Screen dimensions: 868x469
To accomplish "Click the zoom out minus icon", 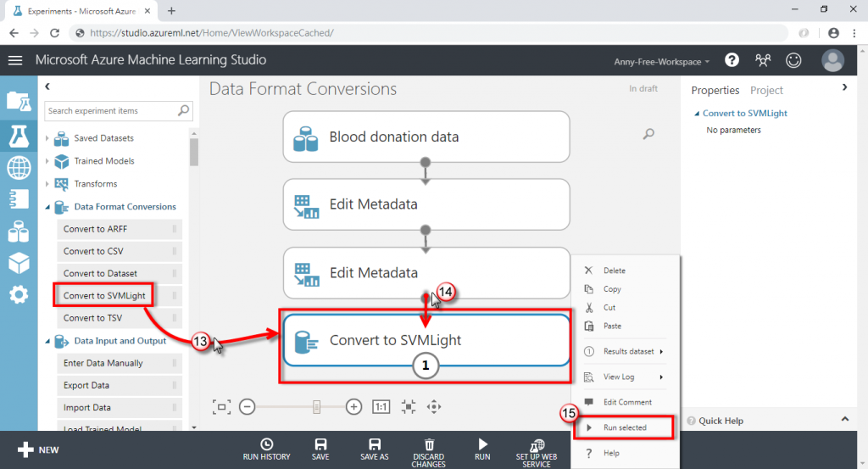I will [x=247, y=407].
